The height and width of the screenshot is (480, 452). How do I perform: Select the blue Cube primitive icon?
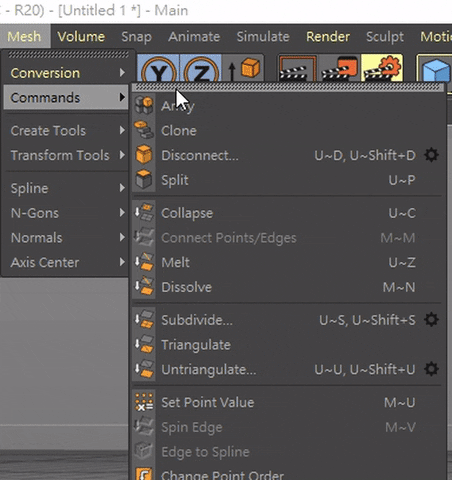pos(434,69)
